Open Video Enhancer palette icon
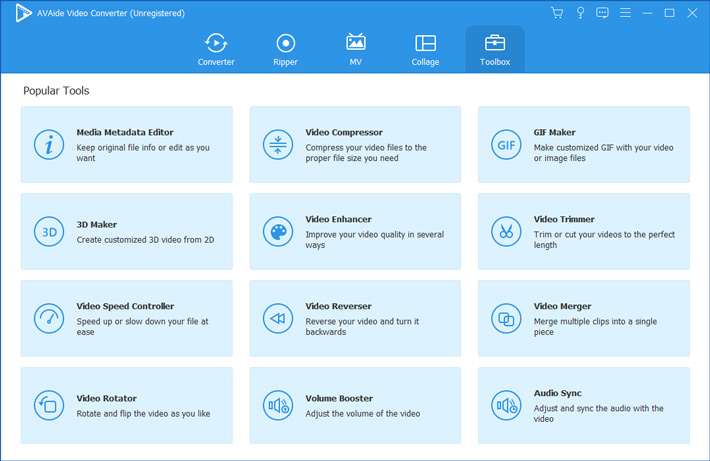The width and height of the screenshot is (710, 461). (277, 232)
